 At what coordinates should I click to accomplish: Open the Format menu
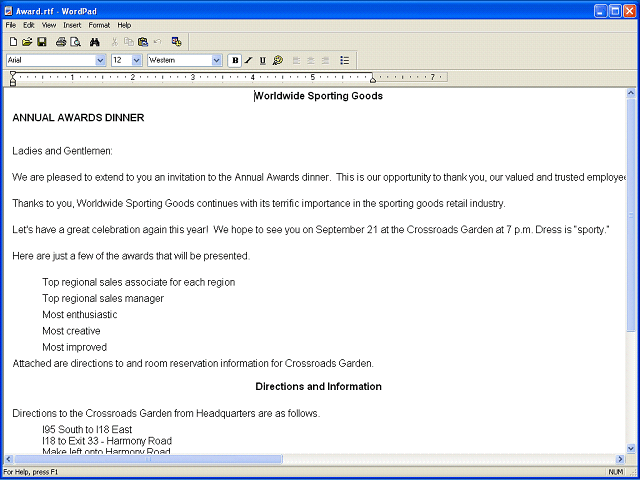99,25
